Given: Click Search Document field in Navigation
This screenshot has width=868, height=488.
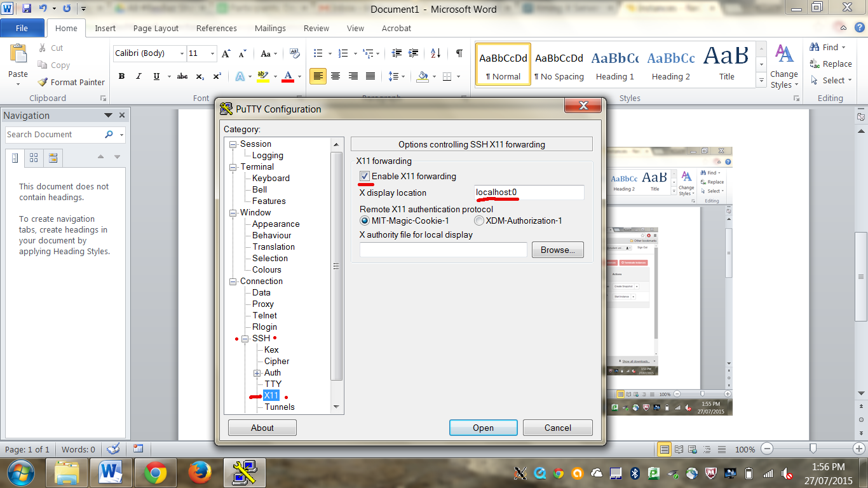Looking at the screenshot, I should [53, 135].
